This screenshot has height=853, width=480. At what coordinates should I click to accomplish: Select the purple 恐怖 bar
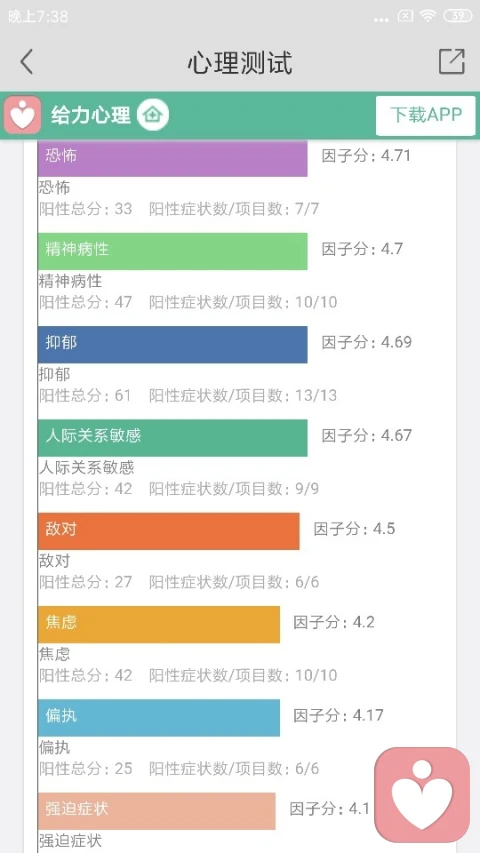(173, 158)
